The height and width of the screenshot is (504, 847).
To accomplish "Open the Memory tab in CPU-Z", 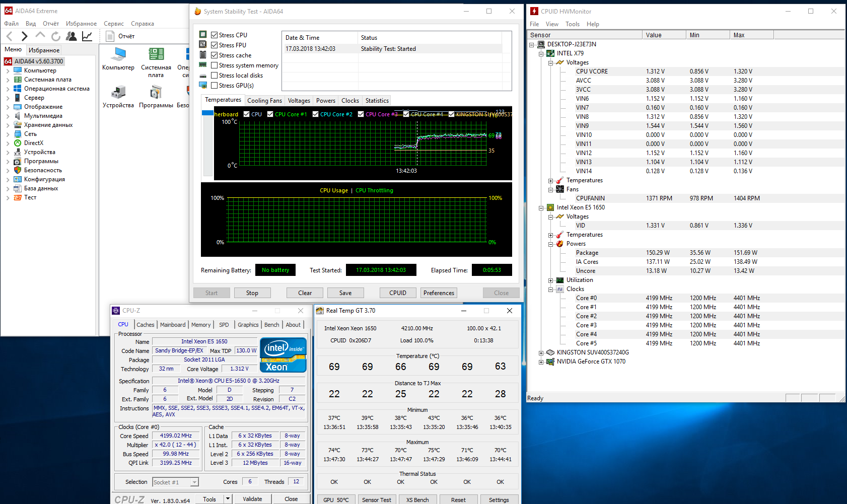I will 201,325.
